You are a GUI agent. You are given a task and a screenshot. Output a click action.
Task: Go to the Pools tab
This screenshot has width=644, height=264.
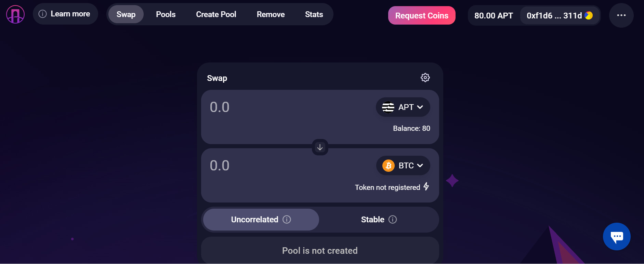pos(166,14)
